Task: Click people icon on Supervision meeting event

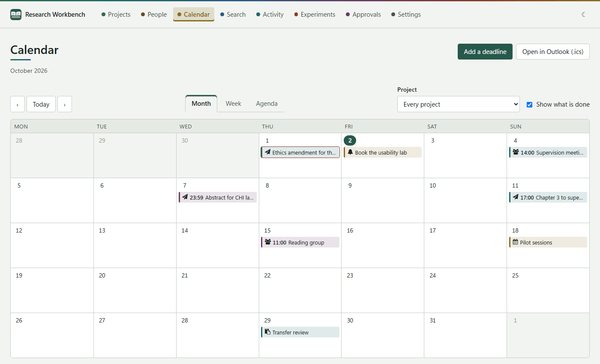Action: pyautogui.click(x=516, y=152)
